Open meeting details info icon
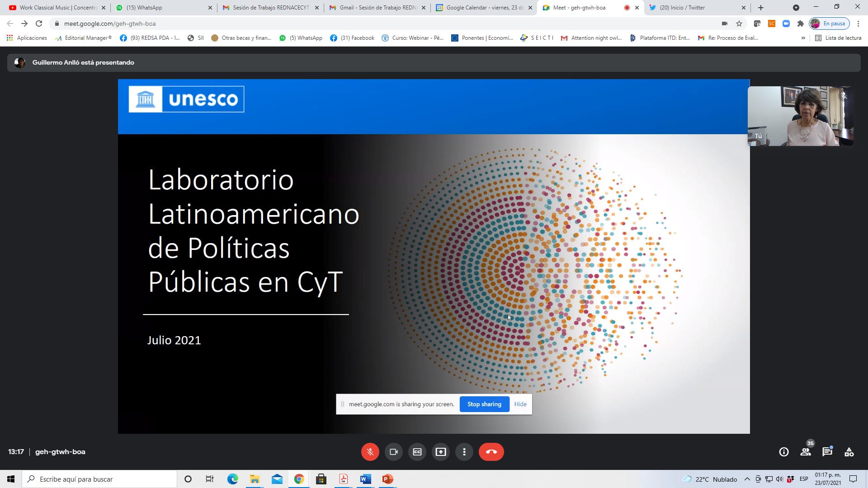Screen dimensions: 868x488 (x=783, y=452)
